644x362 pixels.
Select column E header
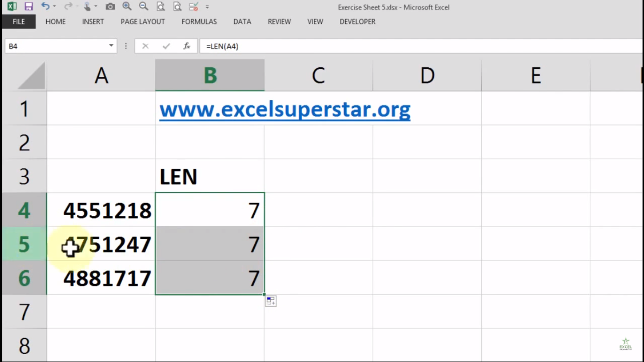(536, 75)
